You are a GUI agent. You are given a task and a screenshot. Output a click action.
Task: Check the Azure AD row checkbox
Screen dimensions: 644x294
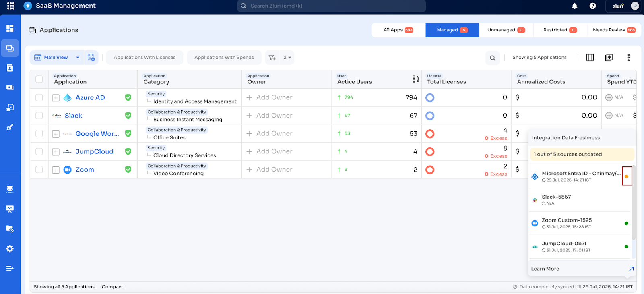point(39,97)
